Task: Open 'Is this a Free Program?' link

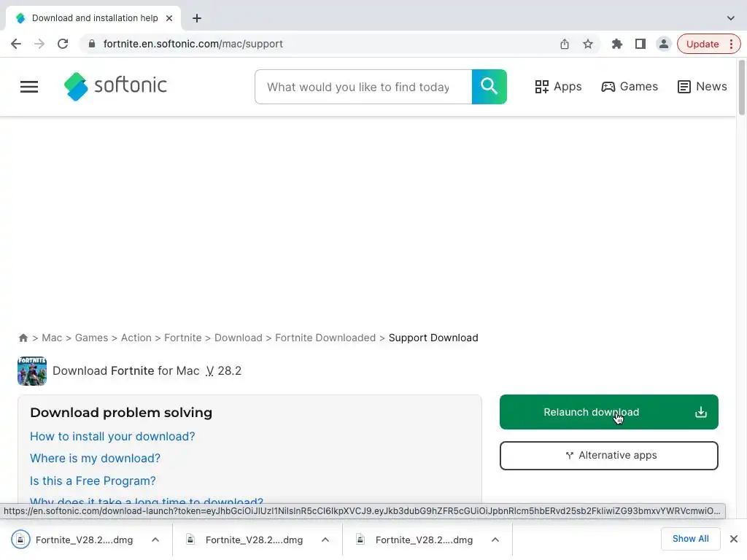Action: point(93,481)
